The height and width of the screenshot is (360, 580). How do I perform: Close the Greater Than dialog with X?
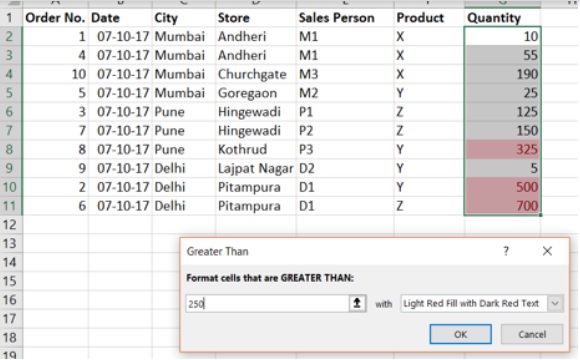pyautogui.click(x=547, y=251)
